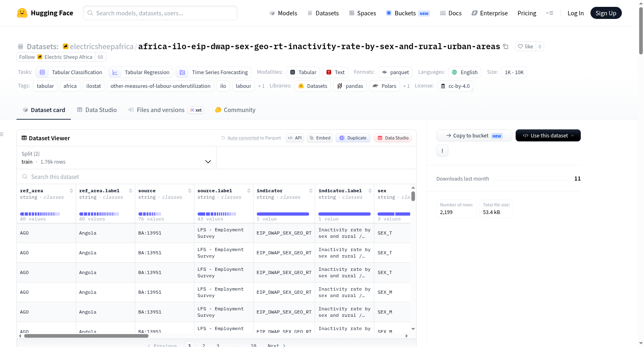The width and height of the screenshot is (644, 347).
Task: Go to page 2 of the table
Action: point(204,345)
